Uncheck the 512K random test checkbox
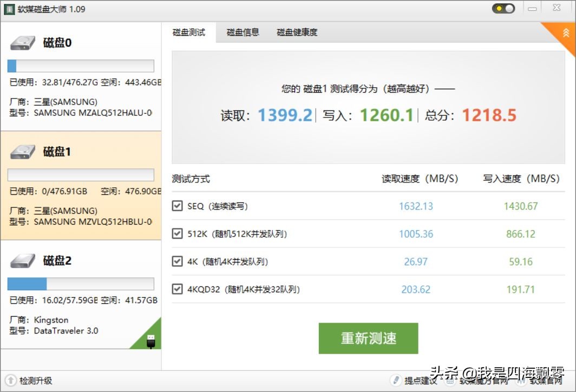The height and width of the screenshot is (392, 576). [x=177, y=234]
